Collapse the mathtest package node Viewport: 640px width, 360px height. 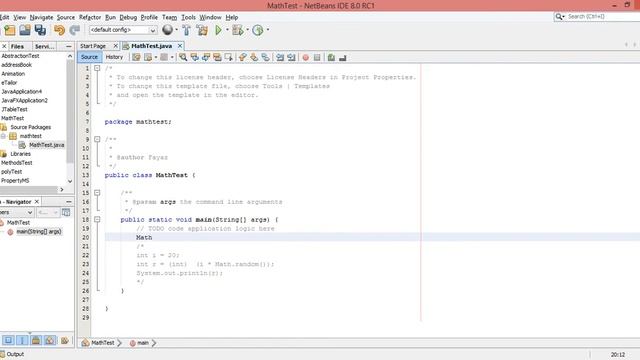(3, 136)
